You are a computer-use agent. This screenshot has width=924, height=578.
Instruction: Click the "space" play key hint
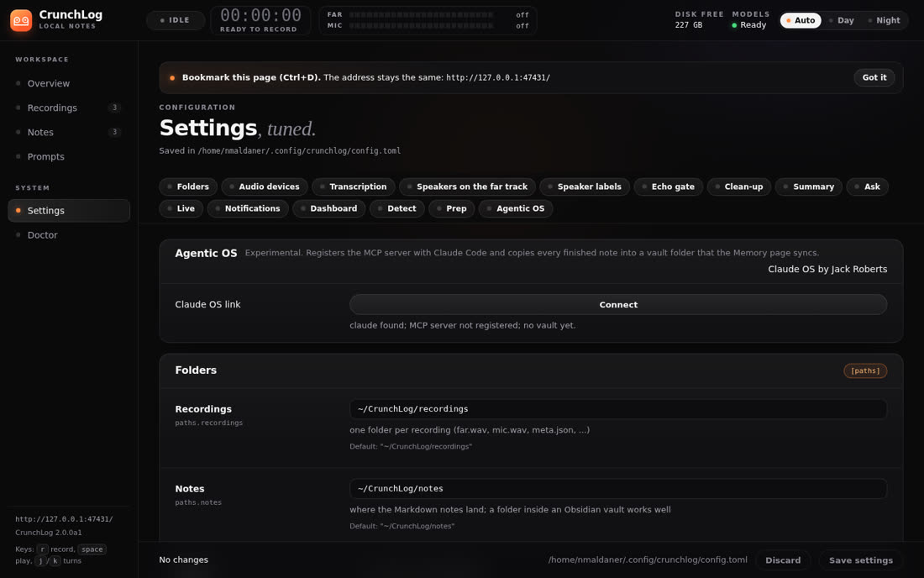[x=92, y=549]
